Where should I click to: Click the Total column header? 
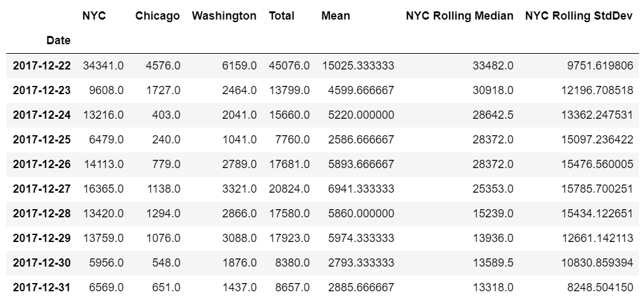[x=281, y=16]
